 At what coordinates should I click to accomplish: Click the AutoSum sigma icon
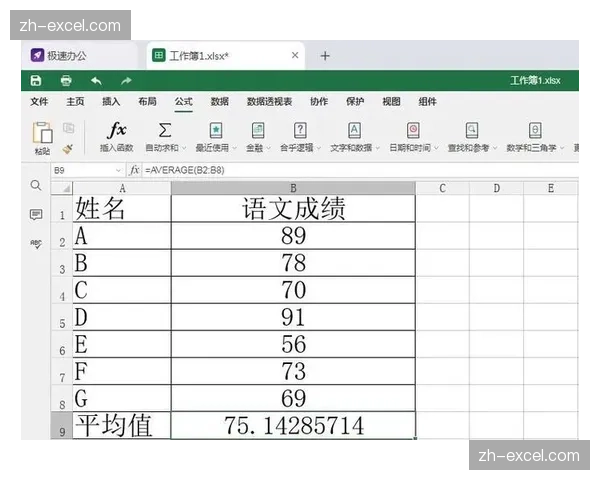pos(165,130)
